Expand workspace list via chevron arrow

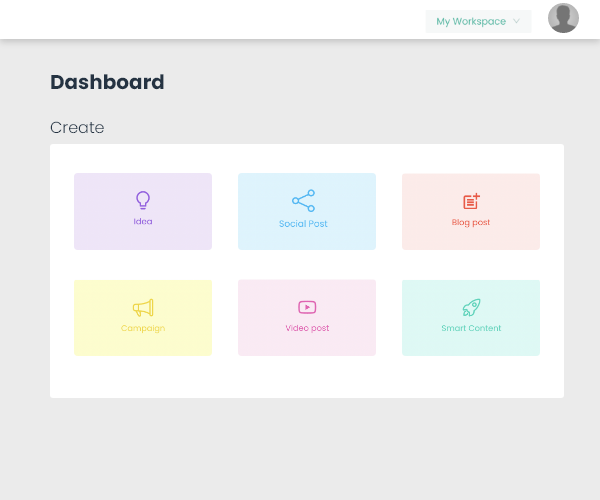tap(516, 21)
